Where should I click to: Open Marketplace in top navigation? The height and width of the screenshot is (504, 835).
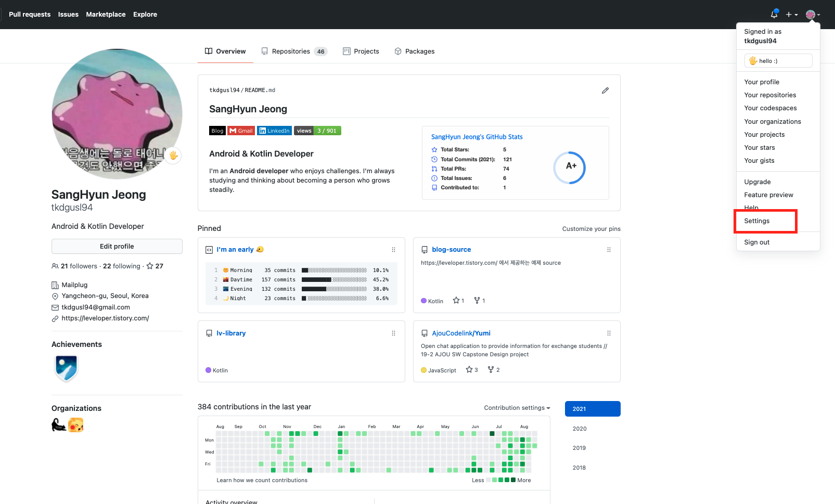pyautogui.click(x=106, y=15)
